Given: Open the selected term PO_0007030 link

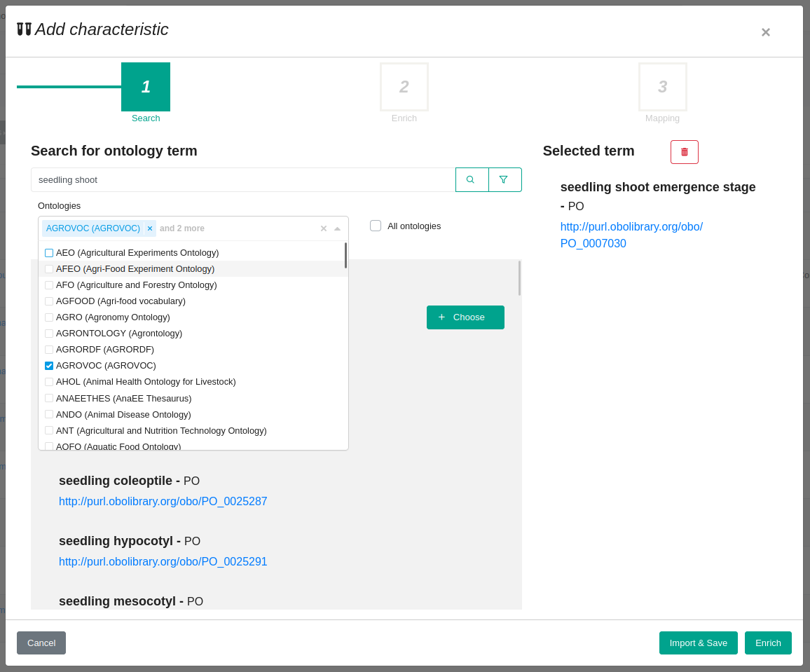Looking at the screenshot, I should [x=631, y=235].
